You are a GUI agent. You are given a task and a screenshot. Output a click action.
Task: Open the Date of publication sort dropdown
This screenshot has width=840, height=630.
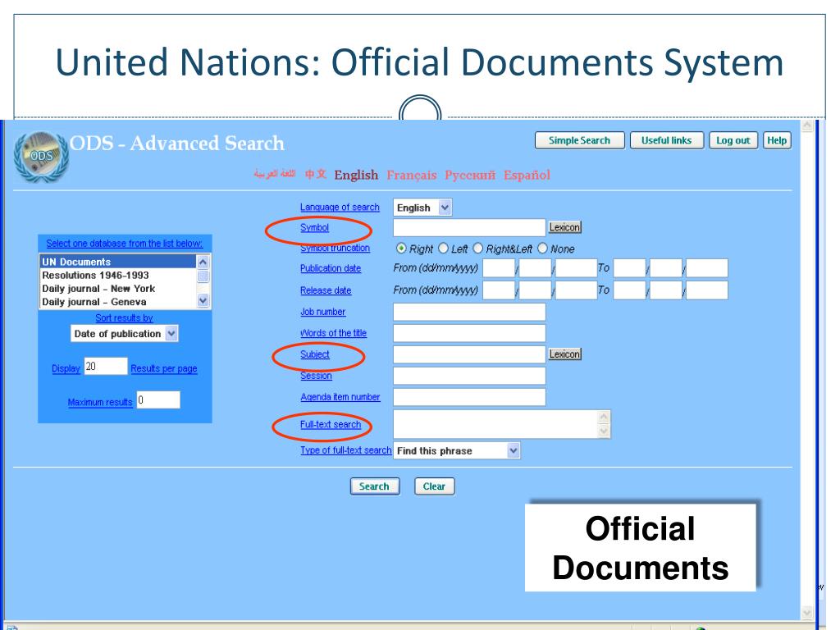coord(171,333)
